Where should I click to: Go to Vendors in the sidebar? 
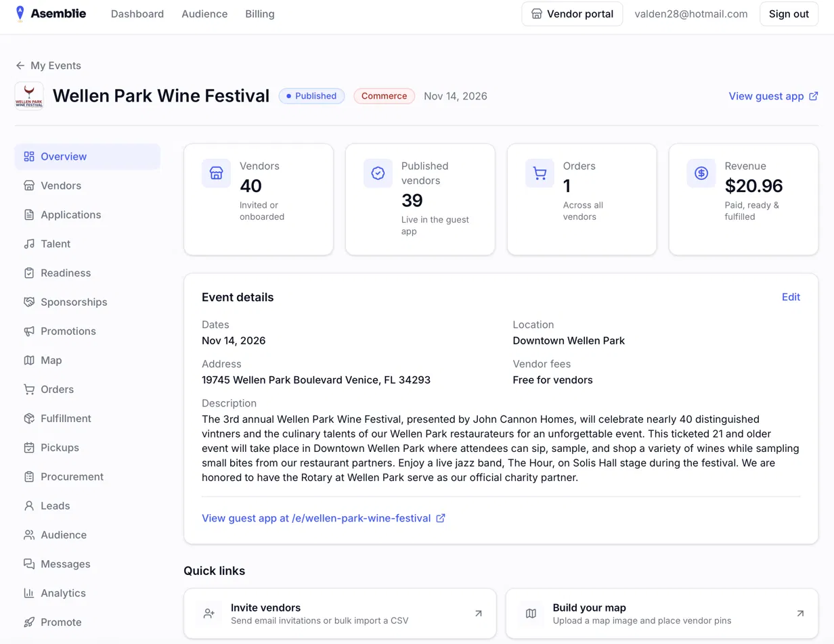tap(87, 185)
